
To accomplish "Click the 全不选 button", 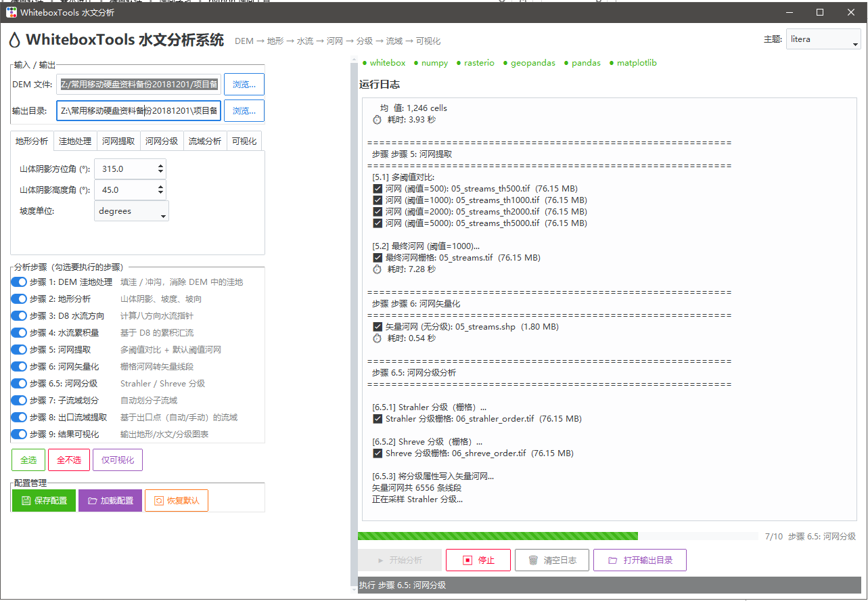I will [69, 460].
